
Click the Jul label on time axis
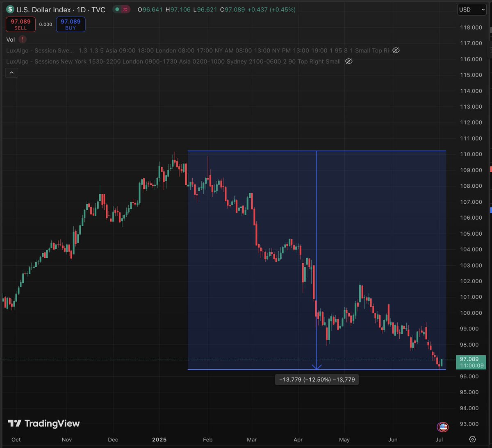click(439, 439)
